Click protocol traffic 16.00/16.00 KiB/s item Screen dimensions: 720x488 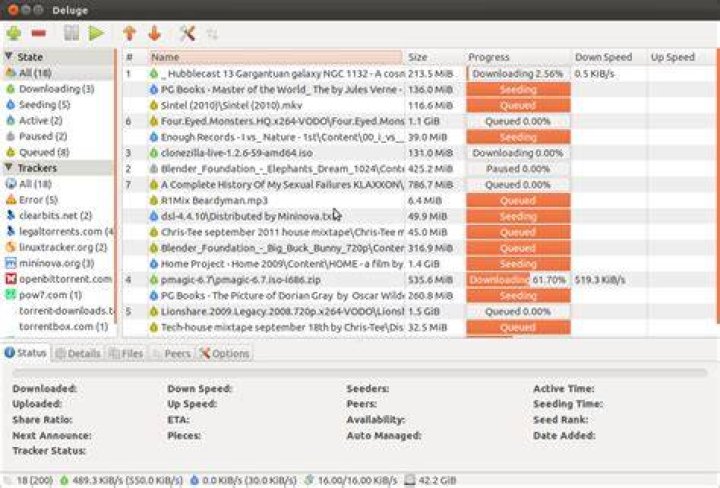(351, 480)
